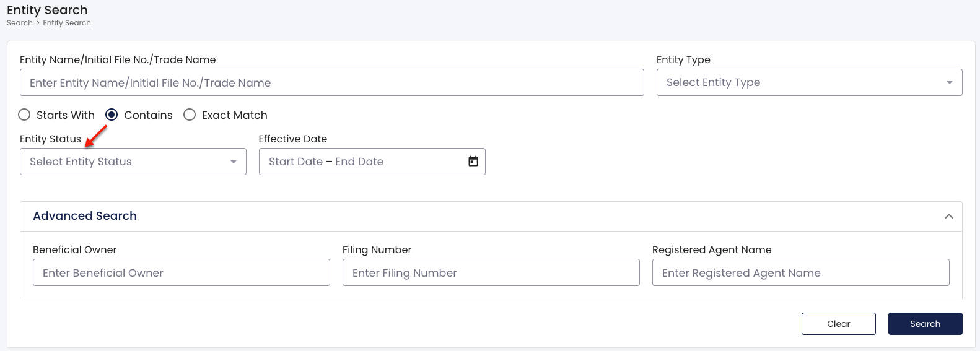980x351 pixels.
Task: Click the Entity Type label
Action: (x=683, y=60)
